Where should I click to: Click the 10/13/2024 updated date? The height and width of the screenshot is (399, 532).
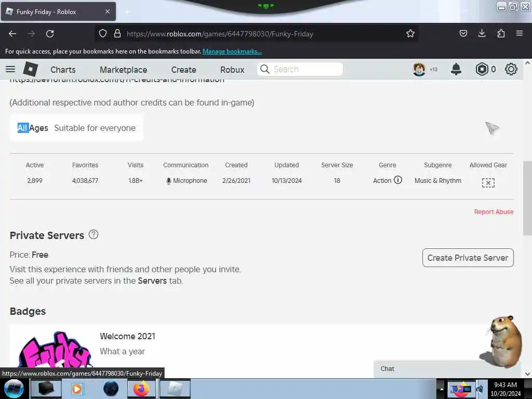click(x=286, y=180)
